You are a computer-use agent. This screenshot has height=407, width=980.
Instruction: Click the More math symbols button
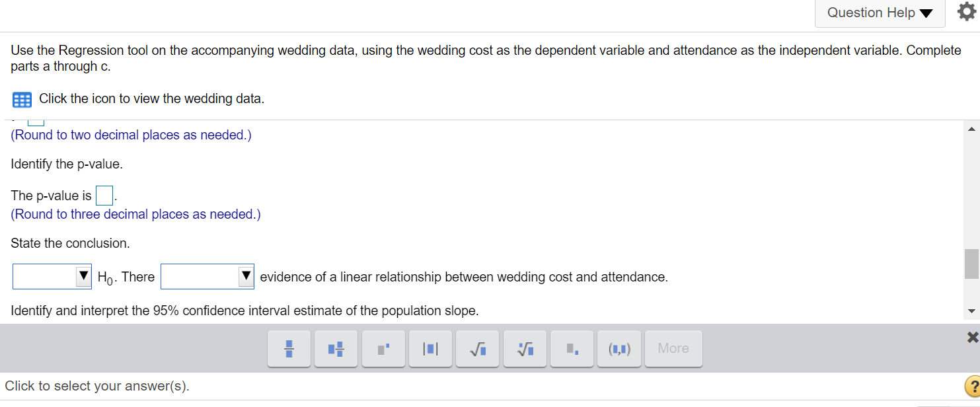(673, 348)
